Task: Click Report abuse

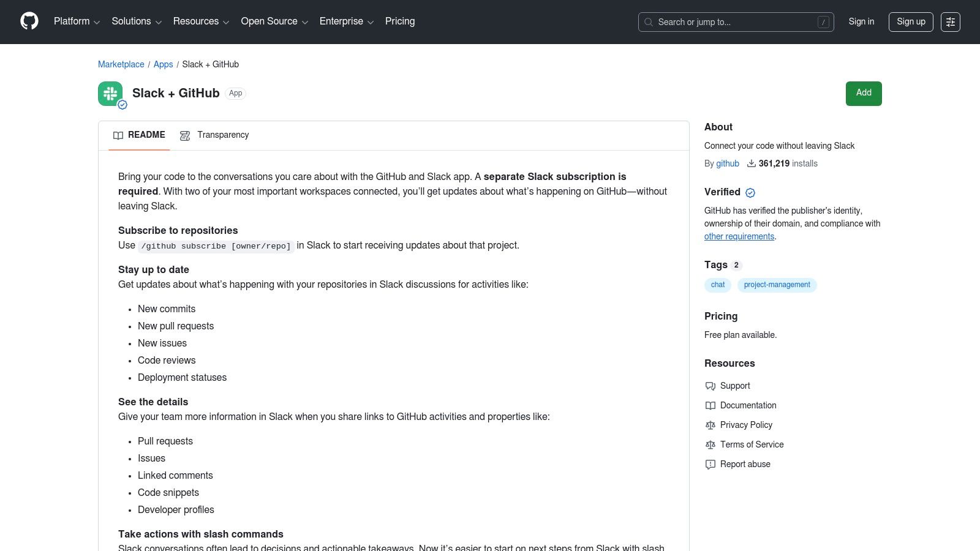Action: point(745,464)
